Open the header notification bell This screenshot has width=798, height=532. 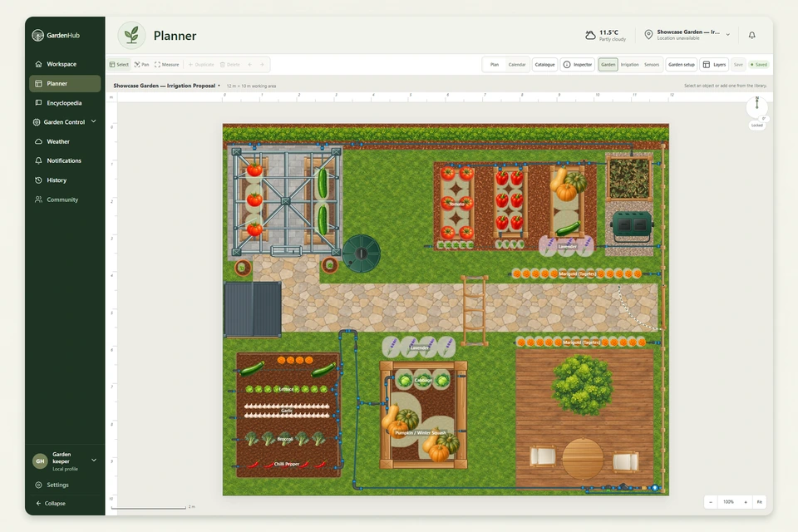pos(751,35)
